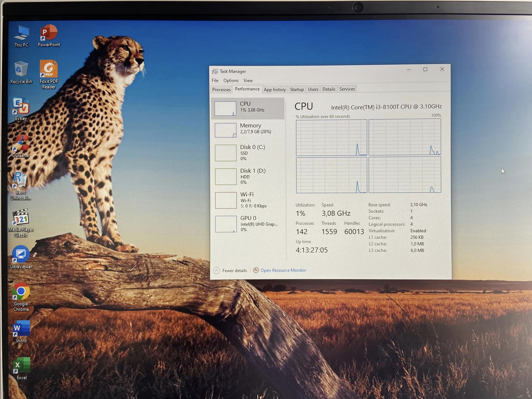Select Disk 0 (C:) SSD entry
The image size is (532, 399).
click(248, 153)
